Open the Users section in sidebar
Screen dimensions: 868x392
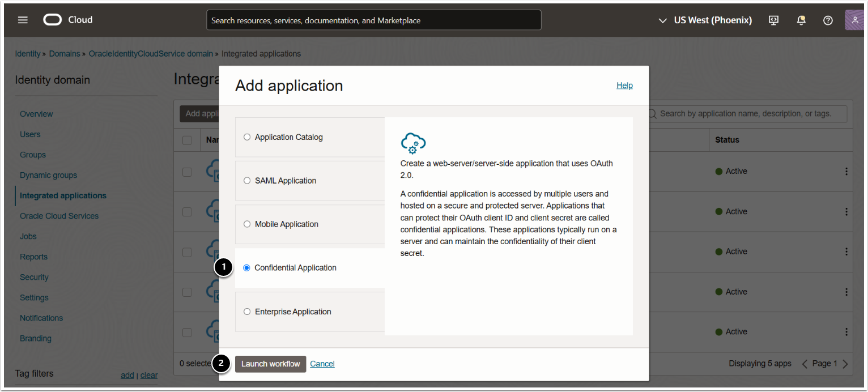coord(30,134)
